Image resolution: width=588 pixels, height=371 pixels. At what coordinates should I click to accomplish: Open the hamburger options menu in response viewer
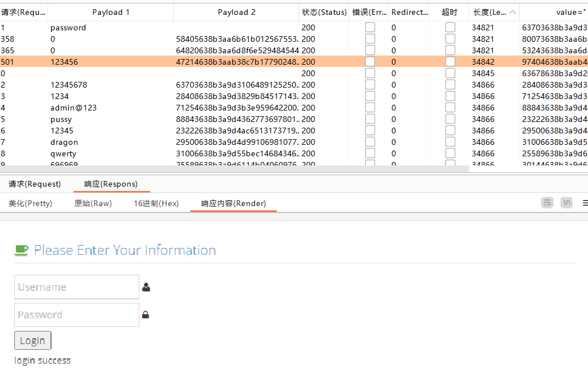585,203
